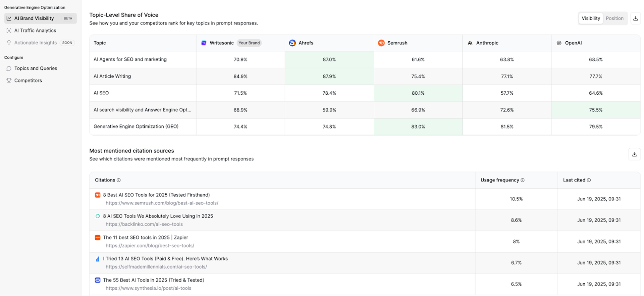Viewport: 644px width, 296px height.
Task: Click 'The 55 Best AI Tools in 2025' title
Action: (154, 280)
